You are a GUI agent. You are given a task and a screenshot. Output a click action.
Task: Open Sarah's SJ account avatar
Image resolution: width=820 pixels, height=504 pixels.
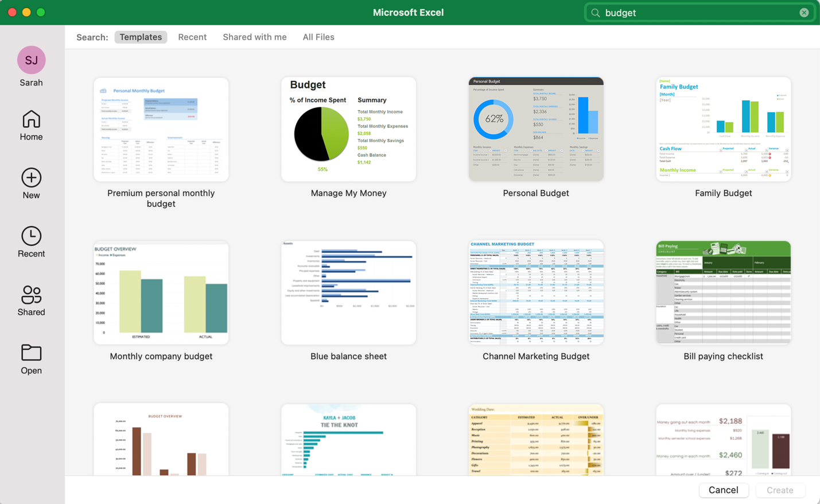tap(31, 60)
